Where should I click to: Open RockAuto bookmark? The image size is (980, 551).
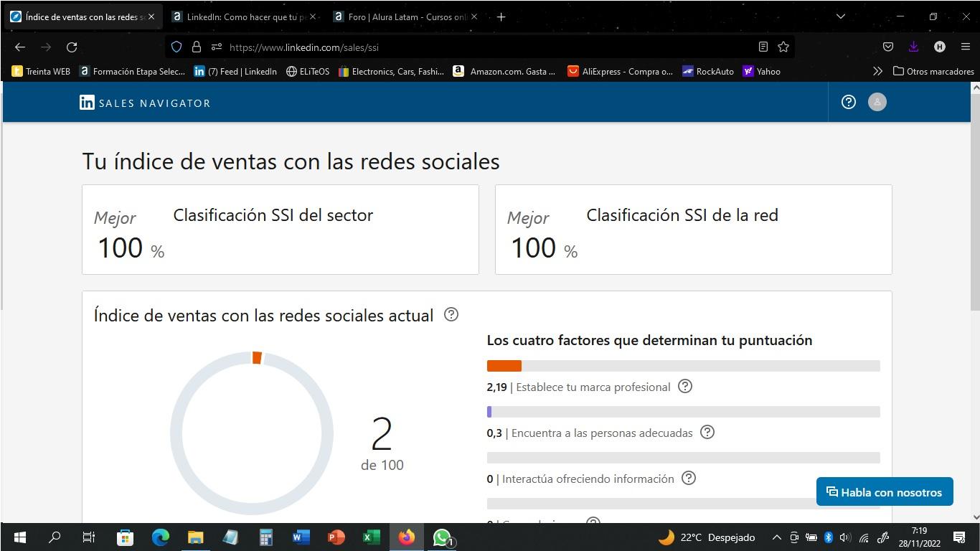point(708,71)
